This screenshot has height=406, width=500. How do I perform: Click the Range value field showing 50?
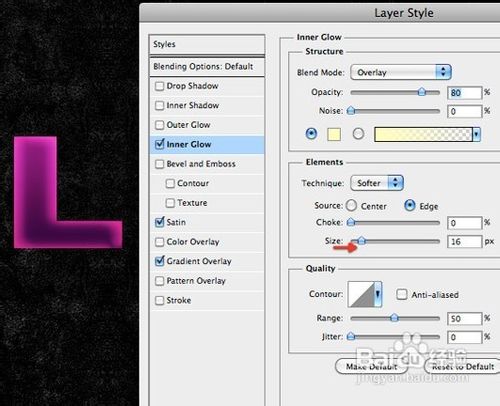click(x=465, y=319)
